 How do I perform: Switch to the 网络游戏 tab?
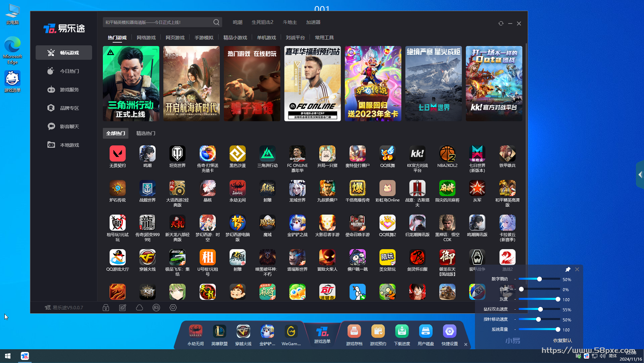click(x=146, y=38)
